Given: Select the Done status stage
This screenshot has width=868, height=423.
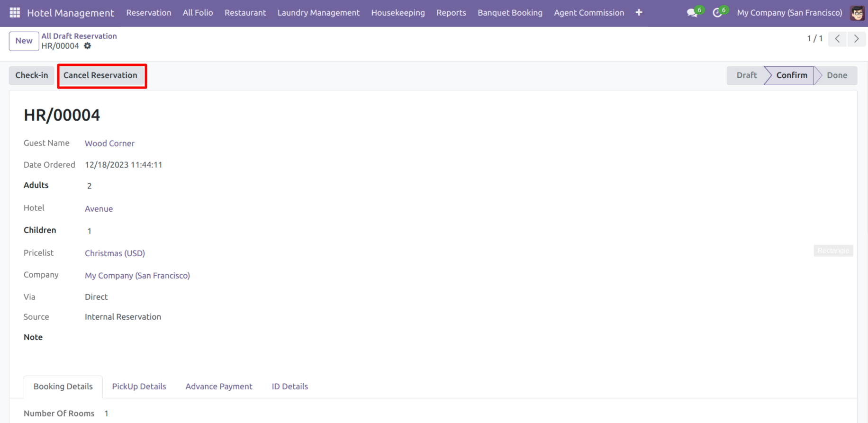Looking at the screenshot, I should (x=837, y=75).
